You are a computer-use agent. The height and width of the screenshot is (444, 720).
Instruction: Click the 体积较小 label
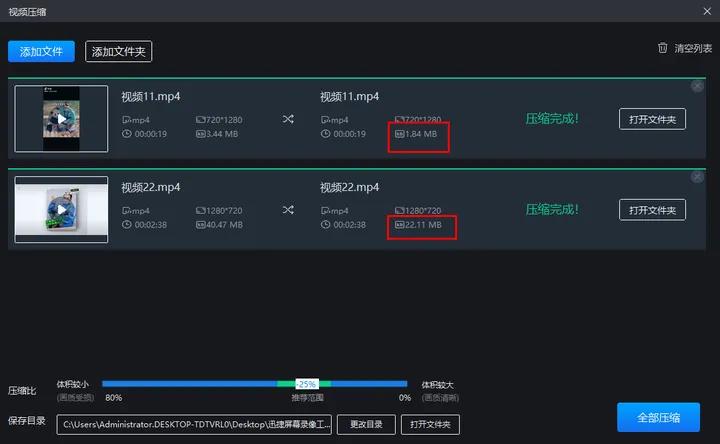coord(73,384)
